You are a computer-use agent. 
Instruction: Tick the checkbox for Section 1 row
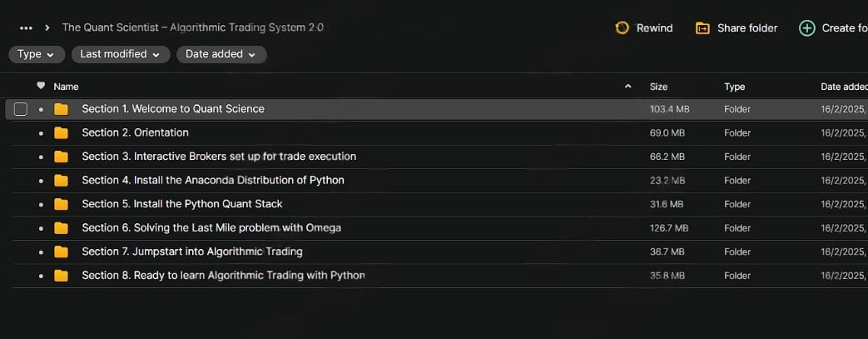coord(21,109)
